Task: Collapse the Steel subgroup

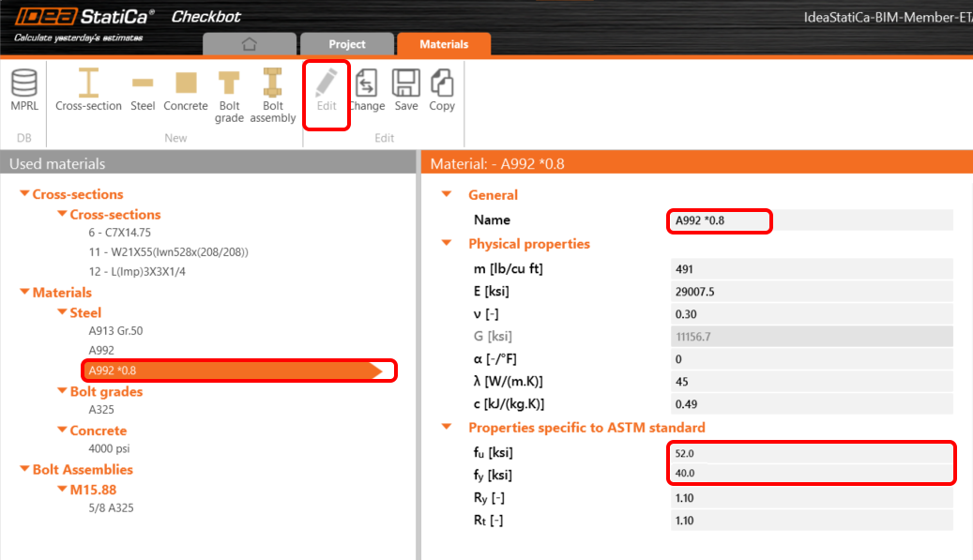Action: 61,312
